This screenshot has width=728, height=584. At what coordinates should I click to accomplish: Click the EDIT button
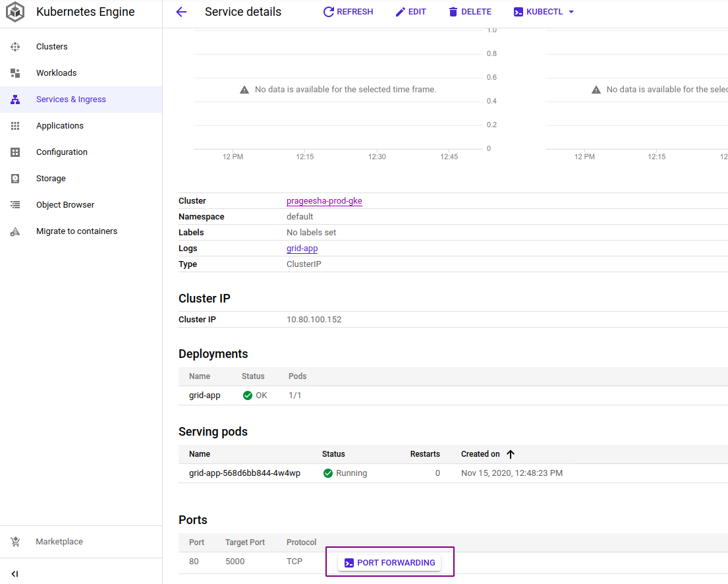[x=410, y=12]
